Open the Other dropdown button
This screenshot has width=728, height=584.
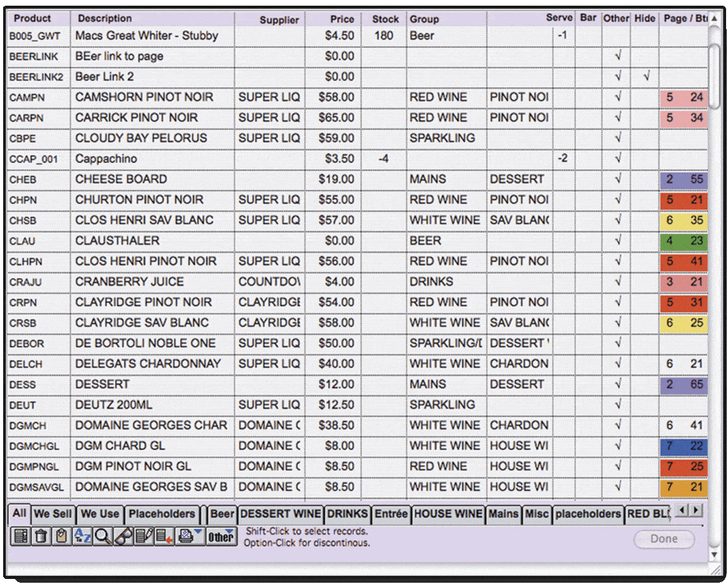221,536
